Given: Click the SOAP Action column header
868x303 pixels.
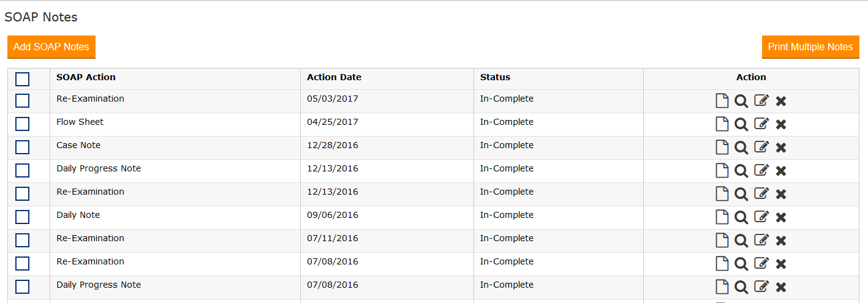Looking at the screenshot, I should 86,77.
